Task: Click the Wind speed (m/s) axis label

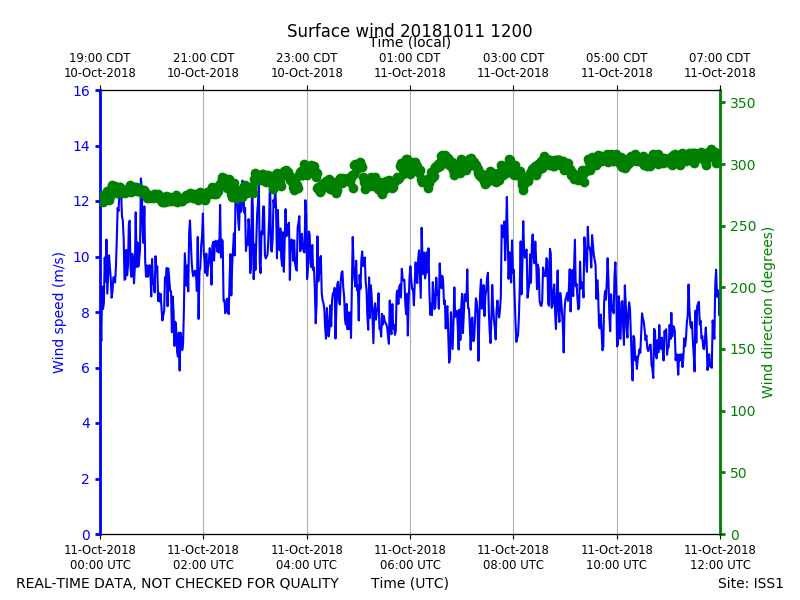Action: (59, 312)
